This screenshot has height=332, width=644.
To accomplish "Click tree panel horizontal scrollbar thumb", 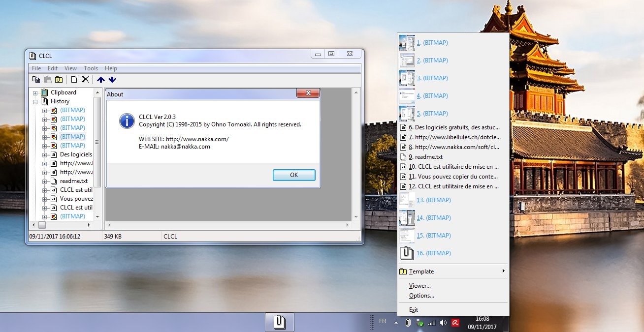I will [42, 225].
